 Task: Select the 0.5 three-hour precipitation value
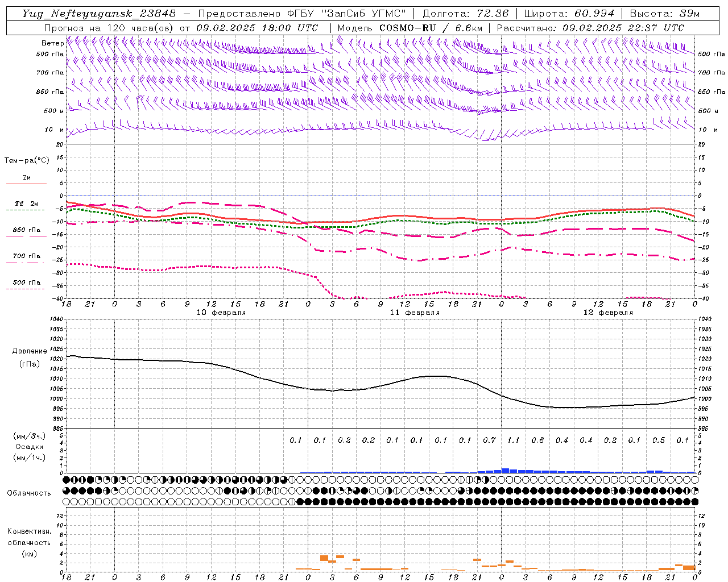[x=659, y=440]
